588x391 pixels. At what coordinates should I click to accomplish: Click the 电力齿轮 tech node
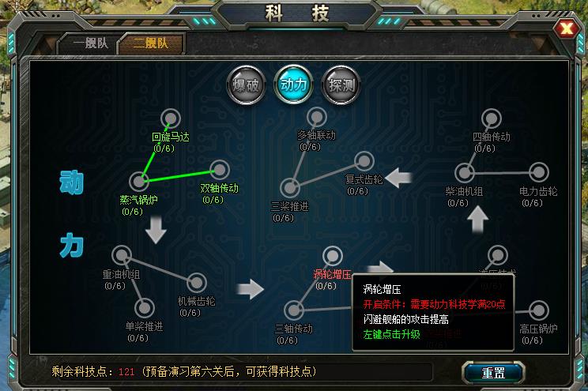tap(539, 172)
